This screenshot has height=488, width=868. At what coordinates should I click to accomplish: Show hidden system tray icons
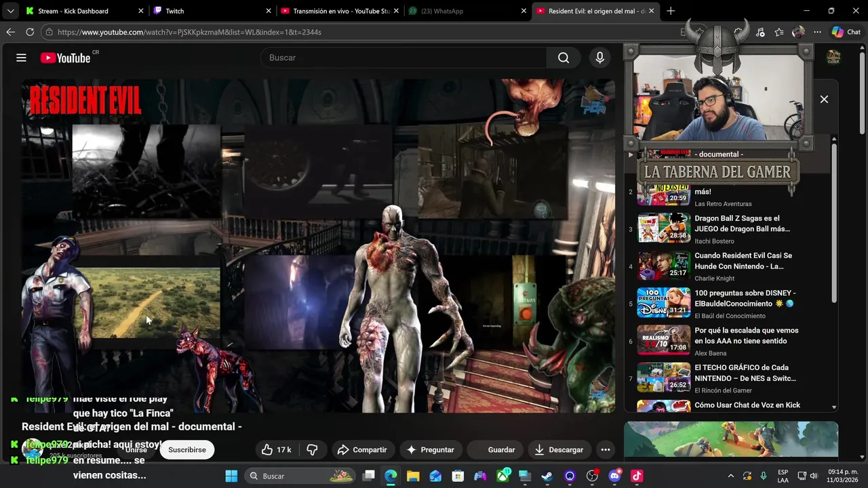click(x=730, y=476)
